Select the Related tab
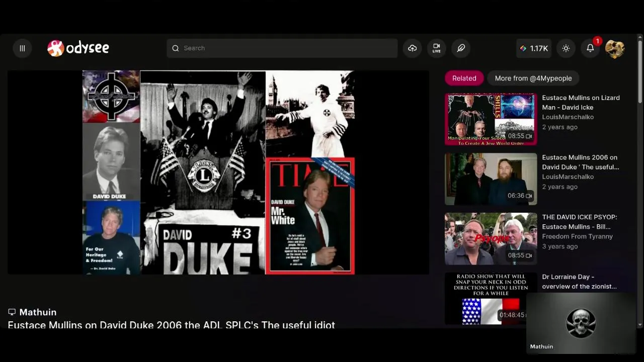Screen dimensions: 644x362 click(464, 78)
